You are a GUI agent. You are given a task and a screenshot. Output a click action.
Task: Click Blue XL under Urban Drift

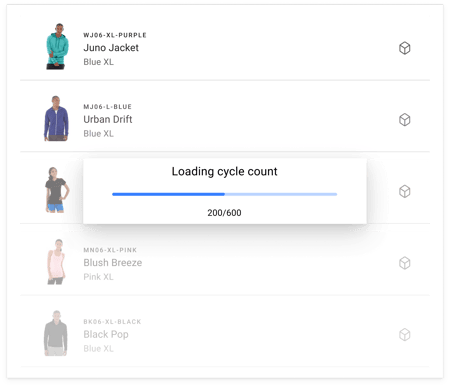[98, 134]
